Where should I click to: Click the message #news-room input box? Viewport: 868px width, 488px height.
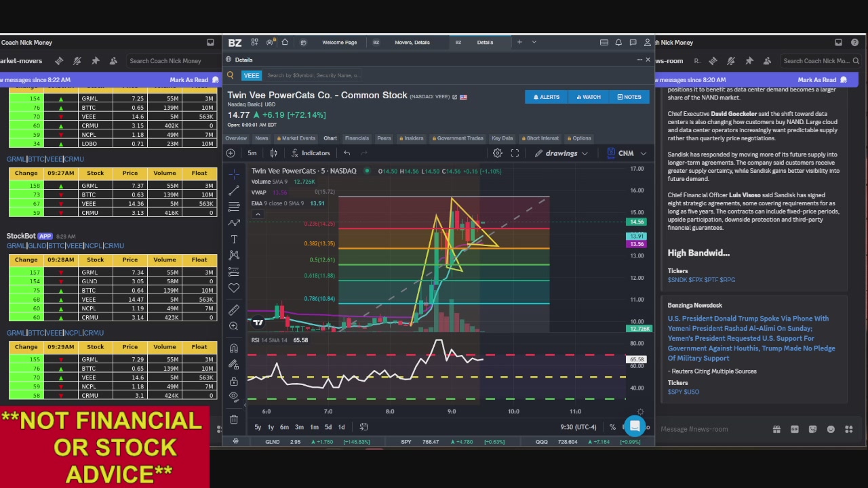point(712,429)
